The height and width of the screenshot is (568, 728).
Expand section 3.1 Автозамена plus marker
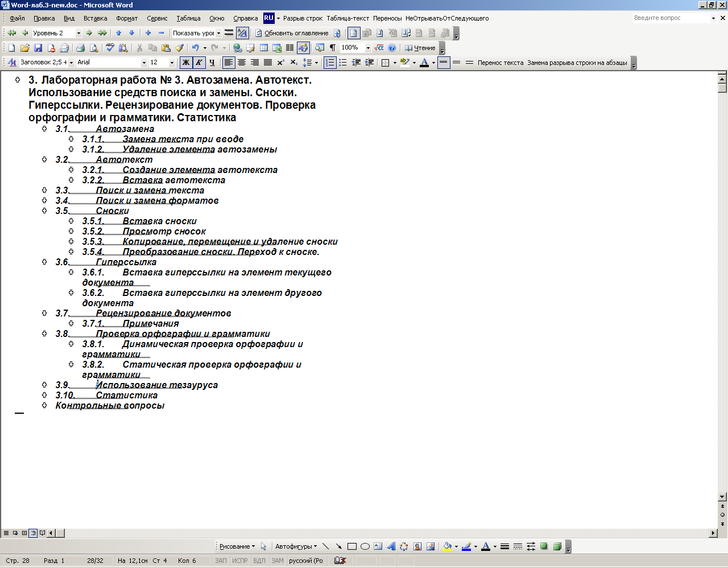(44, 129)
